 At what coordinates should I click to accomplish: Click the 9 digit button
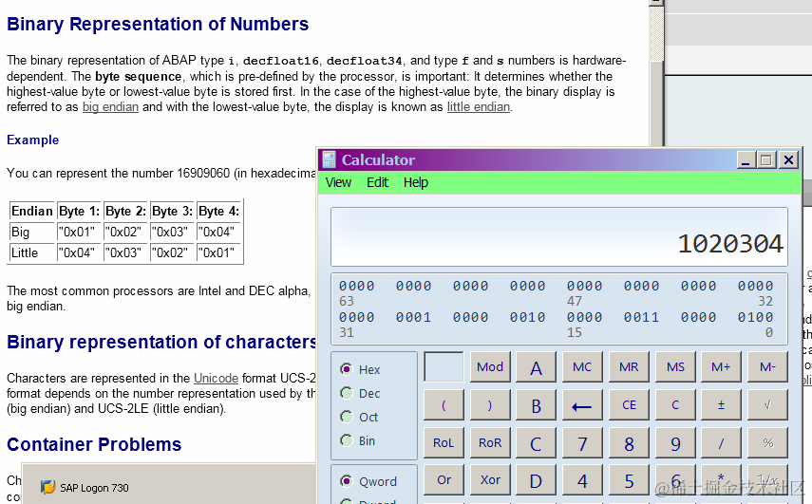click(x=675, y=443)
